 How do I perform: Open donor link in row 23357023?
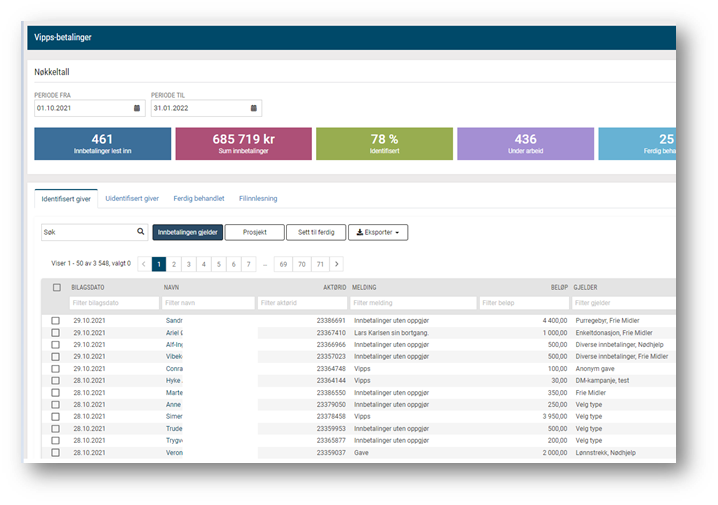[x=174, y=357]
